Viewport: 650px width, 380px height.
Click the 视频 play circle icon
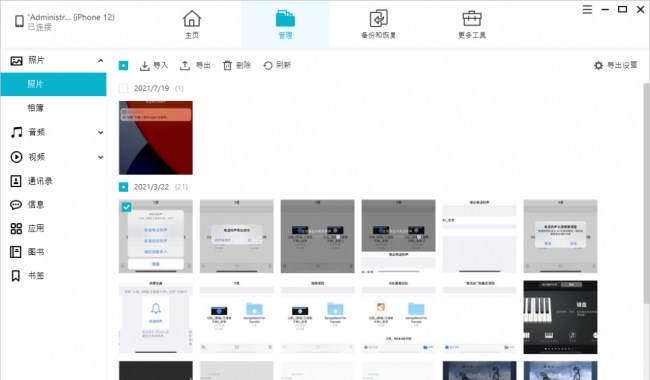click(16, 157)
